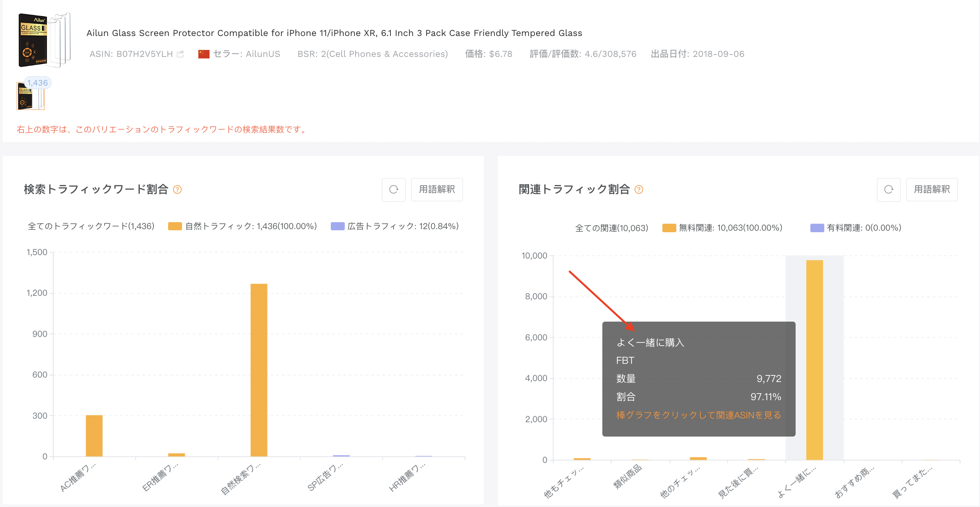Viewport: 980px width, 507px height.
Task: Click the 他もチェック first bar
Action: [582, 459]
